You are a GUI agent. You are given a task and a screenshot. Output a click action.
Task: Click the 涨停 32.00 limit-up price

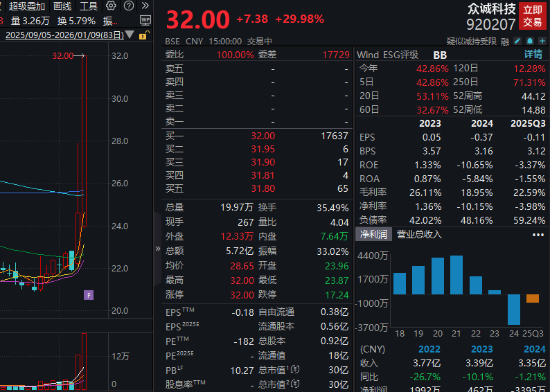tap(242, 295)
